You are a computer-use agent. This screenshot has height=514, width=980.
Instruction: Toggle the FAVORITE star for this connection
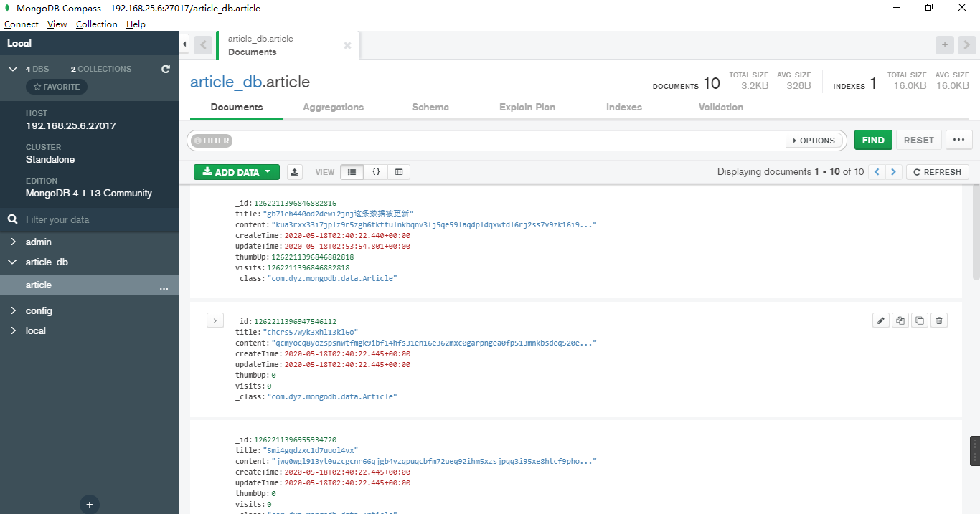pyautogui.click(x=56, y=86)
